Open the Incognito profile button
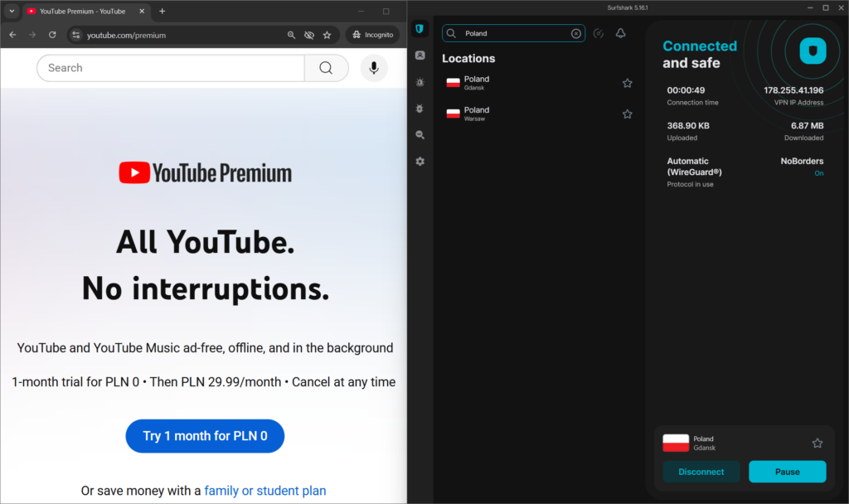The height and width of the screenshot is (504, 849). pyautogui.click(x=372, y=35)
